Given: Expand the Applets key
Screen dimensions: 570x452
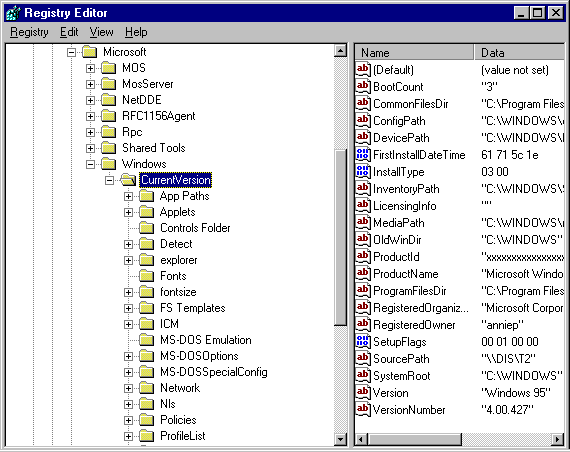Looking at the screenshot, I should 128,212.
